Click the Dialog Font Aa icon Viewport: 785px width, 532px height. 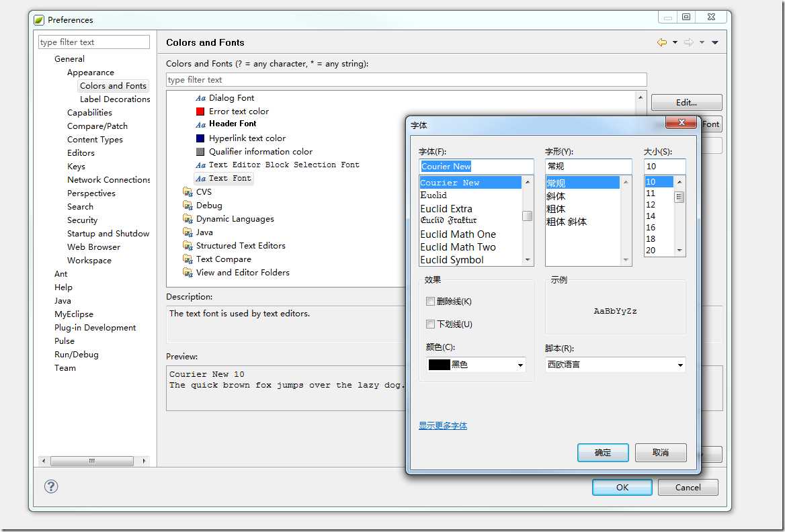(201, 98)
